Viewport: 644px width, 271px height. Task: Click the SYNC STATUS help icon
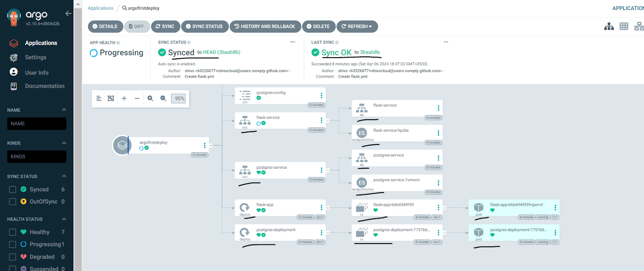189,42
